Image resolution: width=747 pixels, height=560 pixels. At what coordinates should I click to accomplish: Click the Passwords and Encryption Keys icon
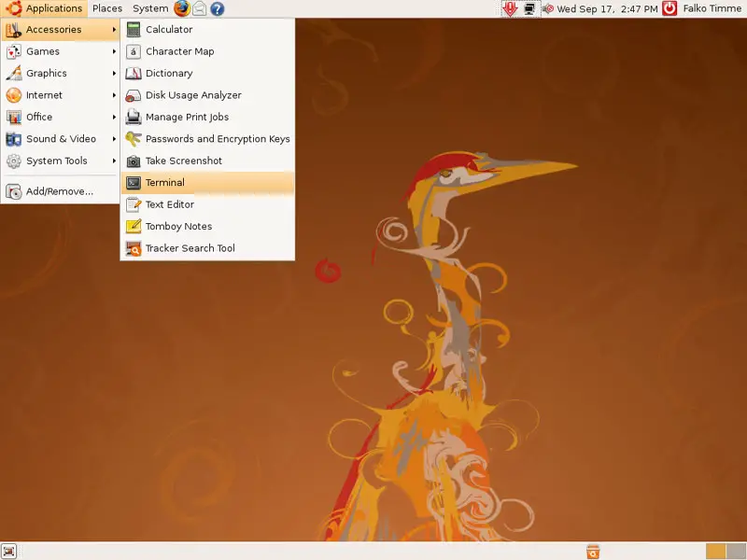click(x=134, y=139)
